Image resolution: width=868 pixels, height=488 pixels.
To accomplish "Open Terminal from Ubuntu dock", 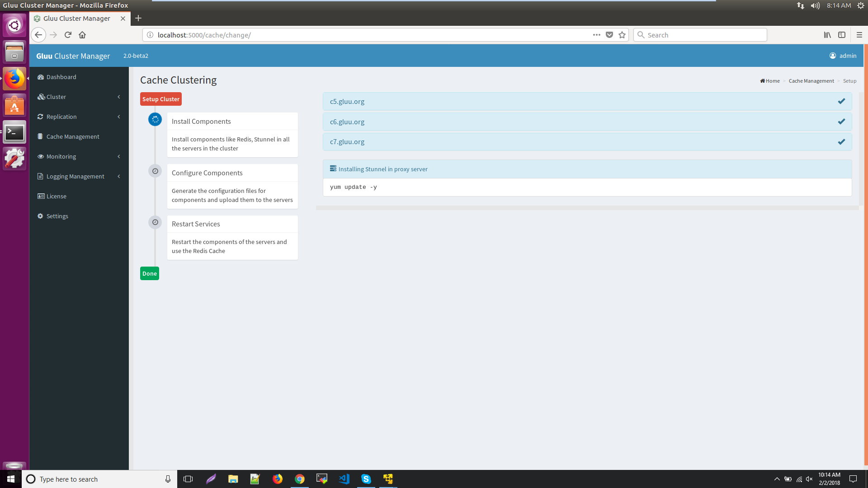I will click(14, 132).
